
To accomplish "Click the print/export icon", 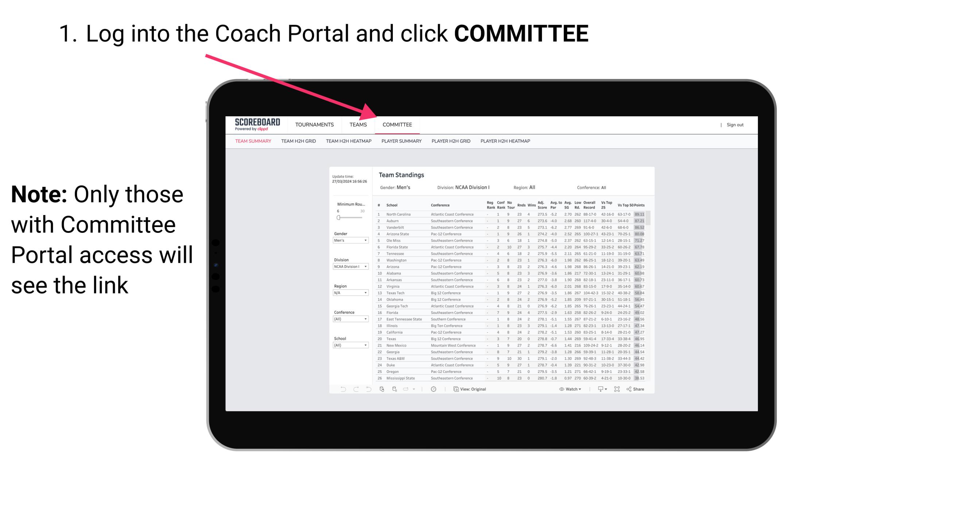I will [x=598, y=389].
